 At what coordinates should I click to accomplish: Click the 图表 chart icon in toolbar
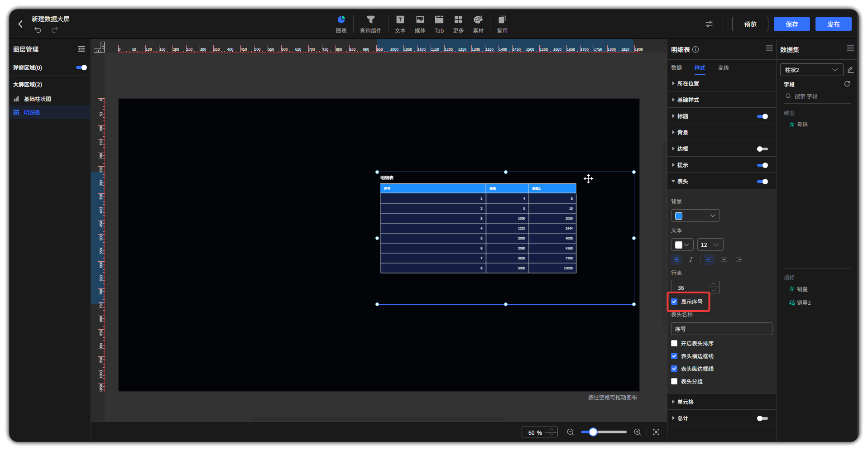click(x=341, y=20)
